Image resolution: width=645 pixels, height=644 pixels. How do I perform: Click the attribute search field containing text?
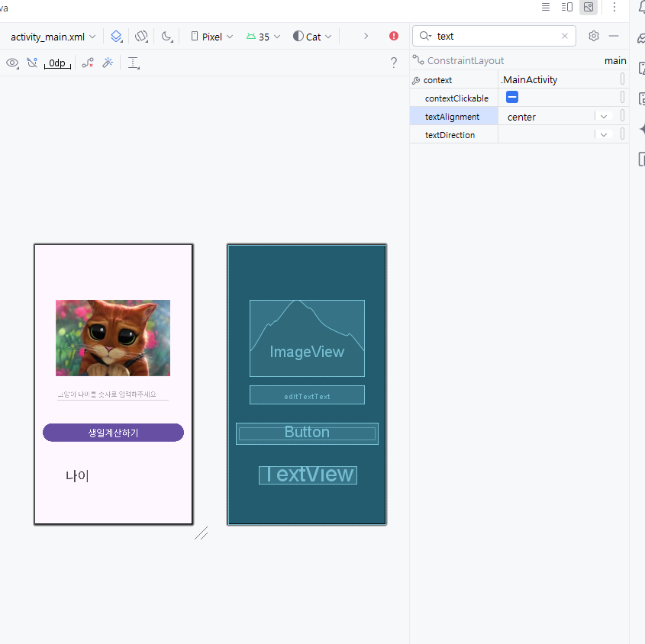point(494,36)
